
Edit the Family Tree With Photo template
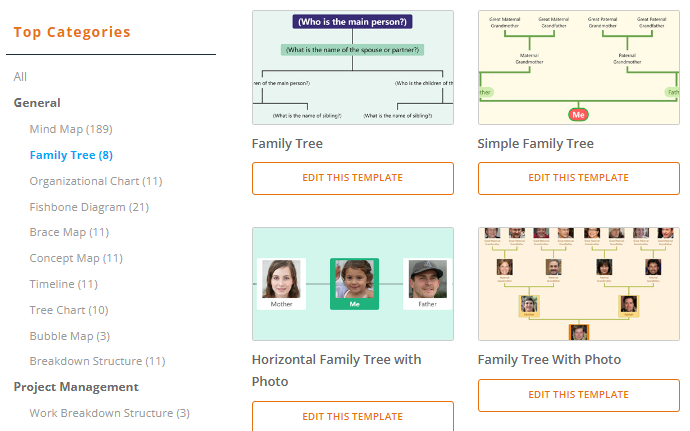pyautogui.click(x=579, y=395)
